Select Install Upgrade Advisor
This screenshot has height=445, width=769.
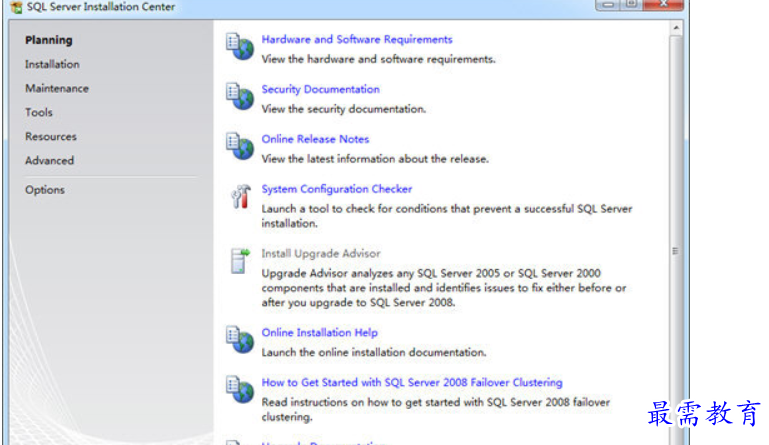pos(321,254)
